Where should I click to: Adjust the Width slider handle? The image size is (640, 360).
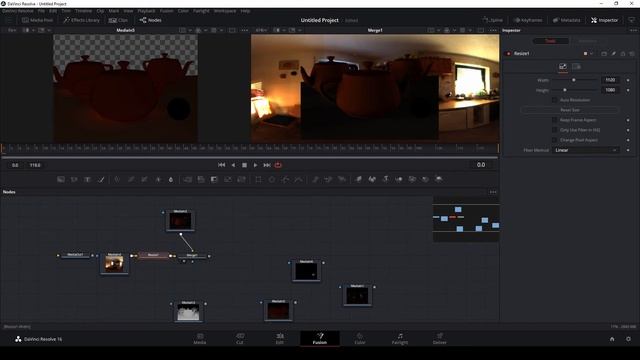(x=573, y=80)
